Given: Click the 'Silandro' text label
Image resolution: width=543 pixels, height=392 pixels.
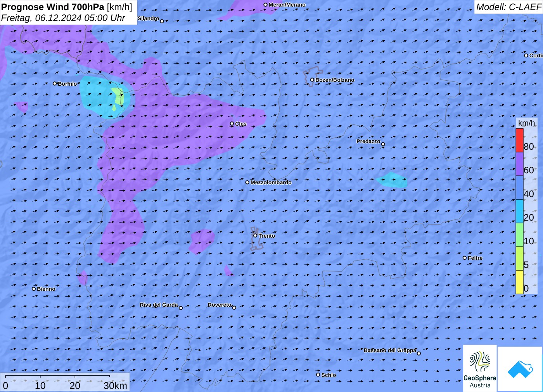Looking at the screenshot, I should coord(148,18).
